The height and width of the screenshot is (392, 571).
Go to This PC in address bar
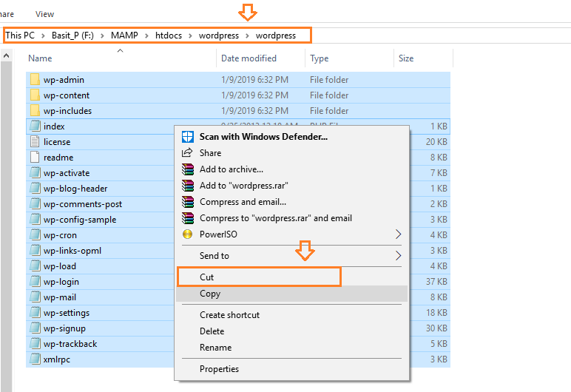coord(20,36)
